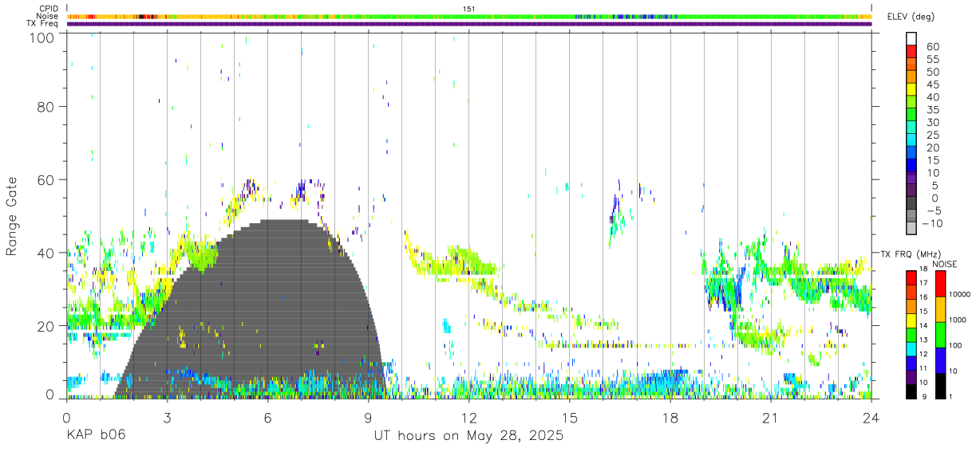Click the white top segment of the ELEV color bar
Image resolution: width=980 pixels, height=452 pixels.
click(x=911, y=38)
